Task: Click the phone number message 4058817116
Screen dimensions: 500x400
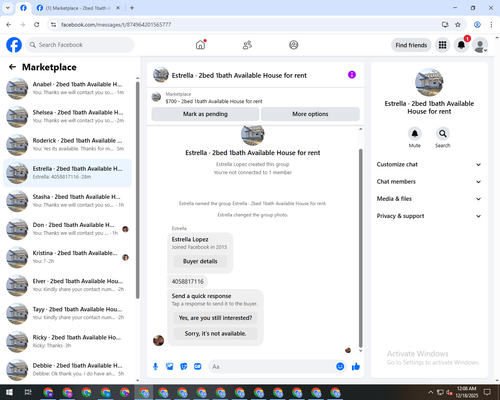Action: 188,282
